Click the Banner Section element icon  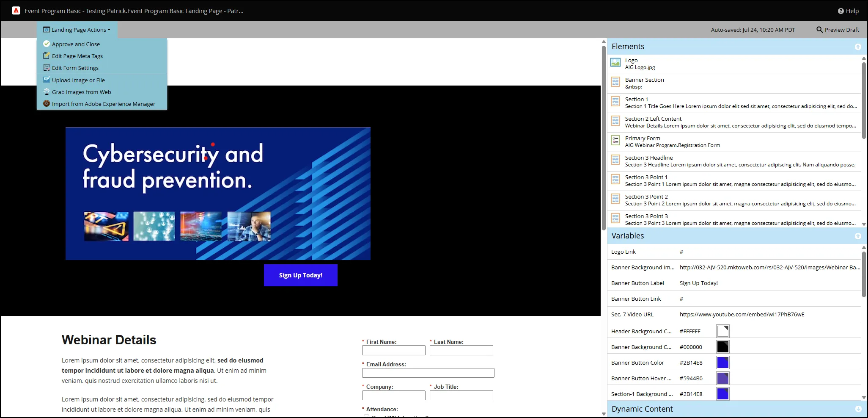click(615, 82)
